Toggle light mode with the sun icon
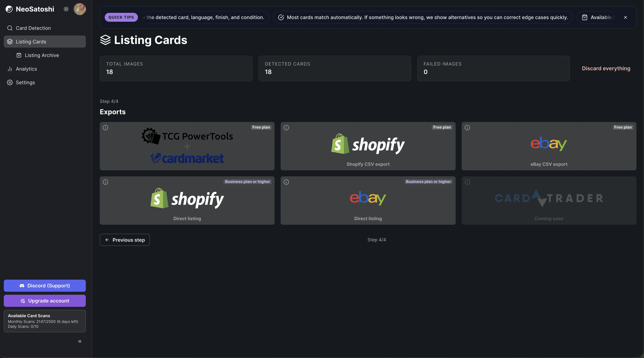The height and width of the screenshot is (358, 644). [66, 9]
